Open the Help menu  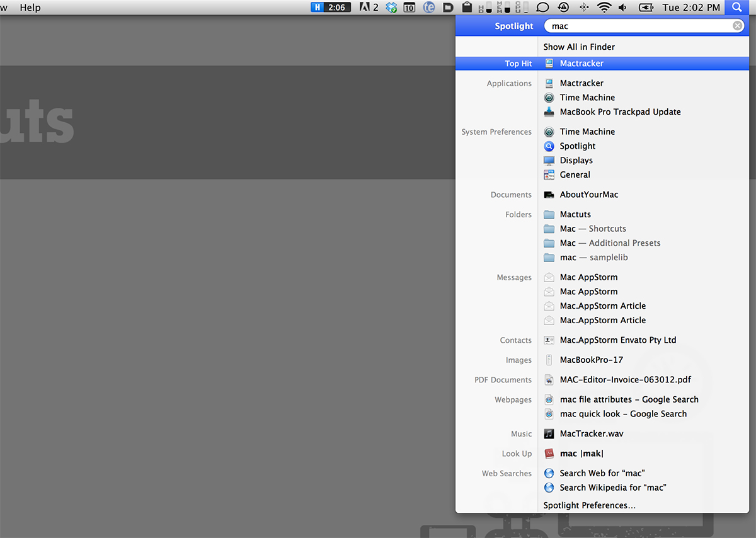[30, 8]
